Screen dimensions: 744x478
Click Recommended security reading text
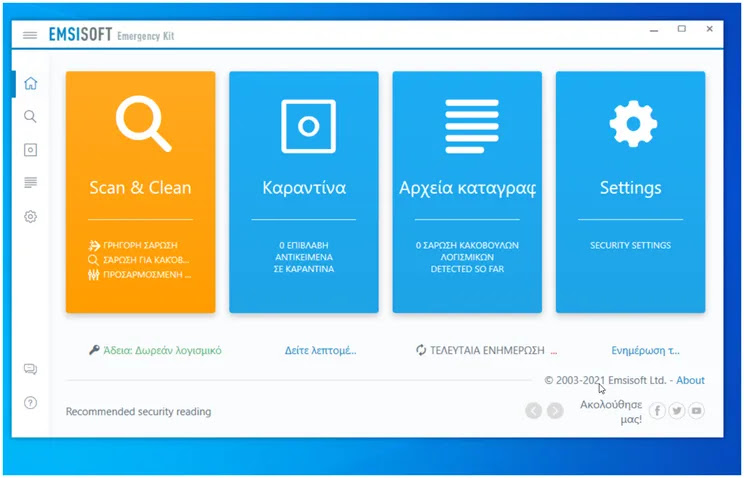[139, 412]
